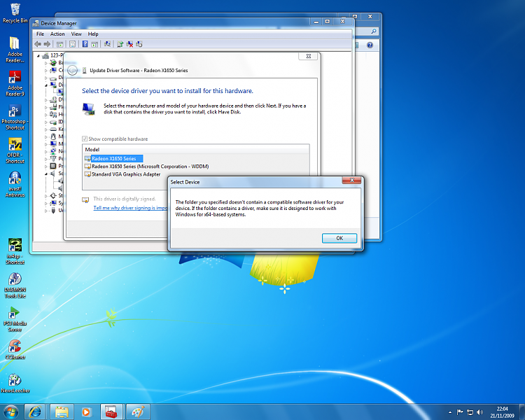Open the View menu

[x=76, y=34]
